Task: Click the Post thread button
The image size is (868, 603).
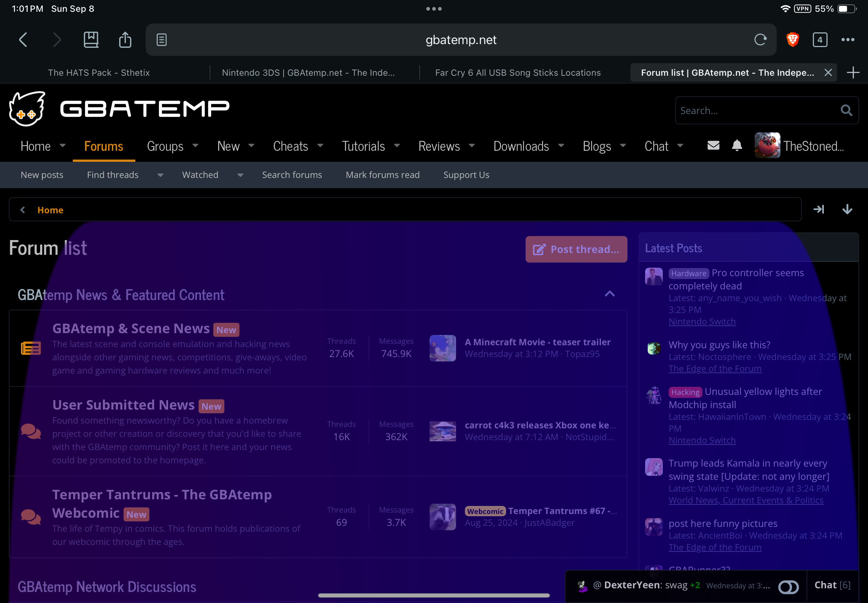Action: click(x=576, y=249)
